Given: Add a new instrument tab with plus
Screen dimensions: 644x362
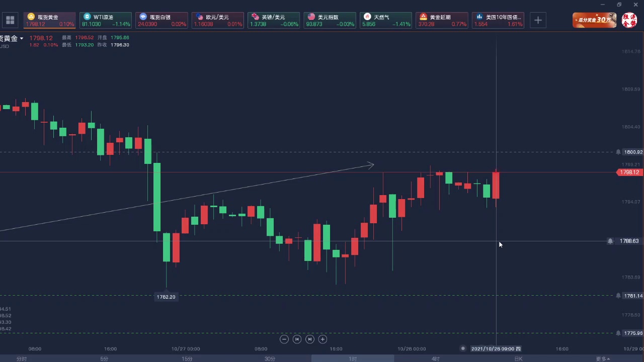Looking at the screenshot, I should 538,20.
